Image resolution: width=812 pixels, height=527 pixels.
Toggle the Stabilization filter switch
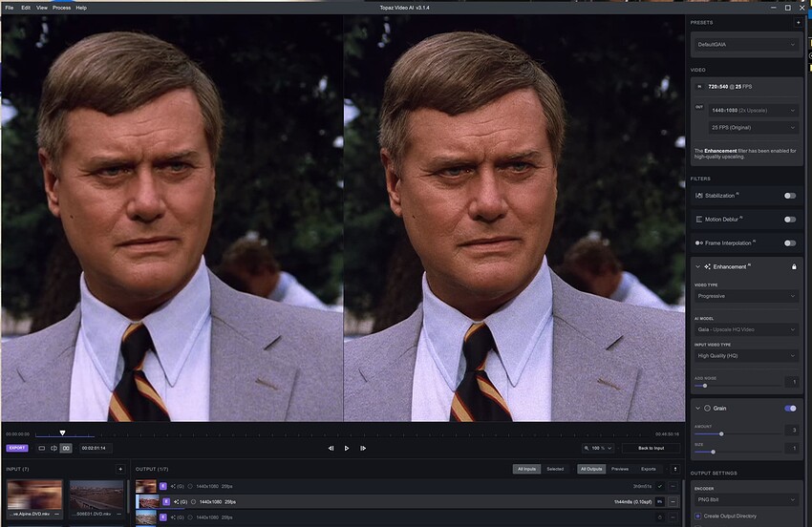click(790, 196)
